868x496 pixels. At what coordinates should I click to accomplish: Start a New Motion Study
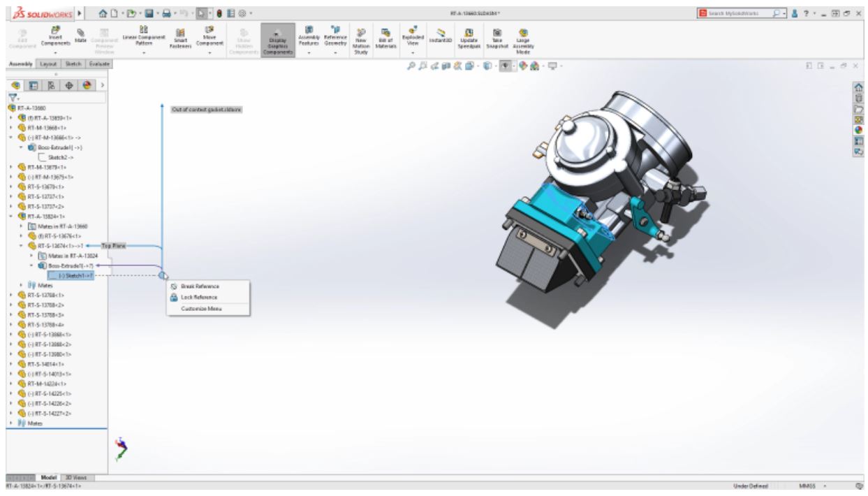tap(362, 36)
